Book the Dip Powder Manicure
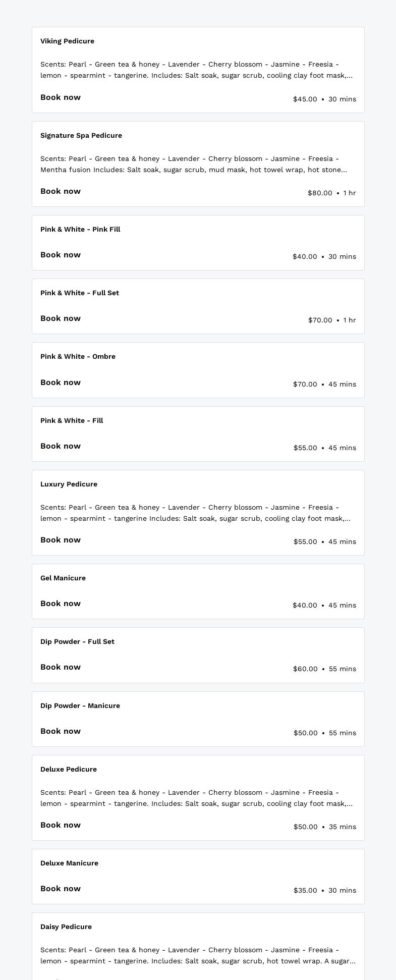Screen dimensions: 396x980 tap(61, 731)
